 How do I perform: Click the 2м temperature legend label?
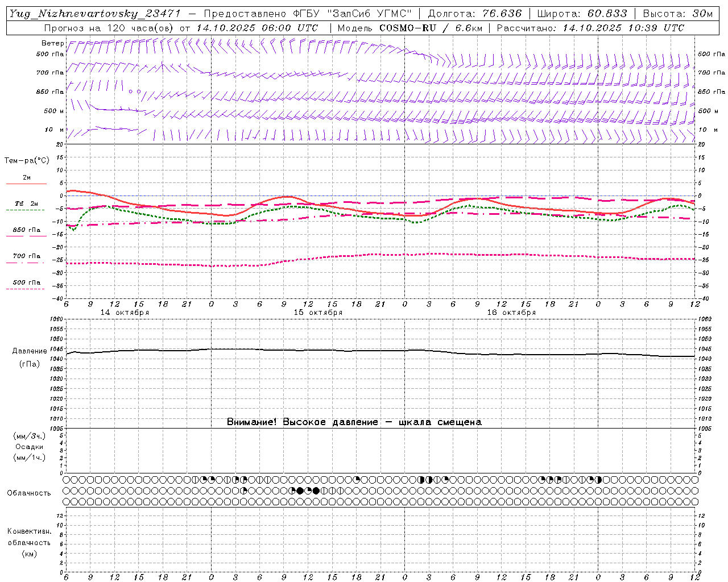27,178
